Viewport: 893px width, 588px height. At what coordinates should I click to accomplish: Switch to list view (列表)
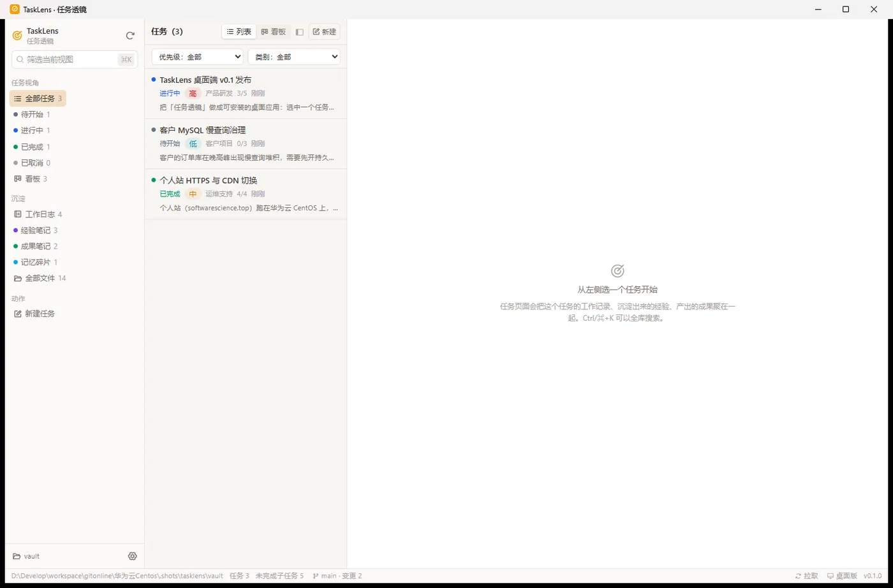point(239,31)
